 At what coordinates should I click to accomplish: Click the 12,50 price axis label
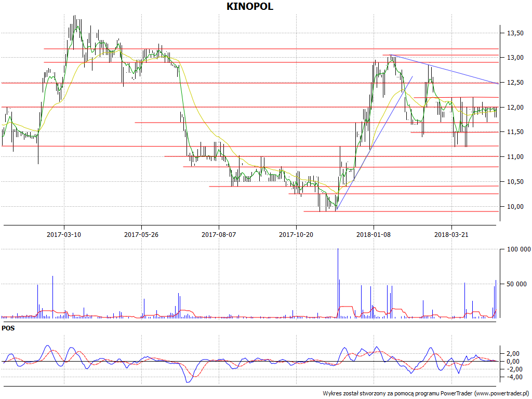coord(515,83)
